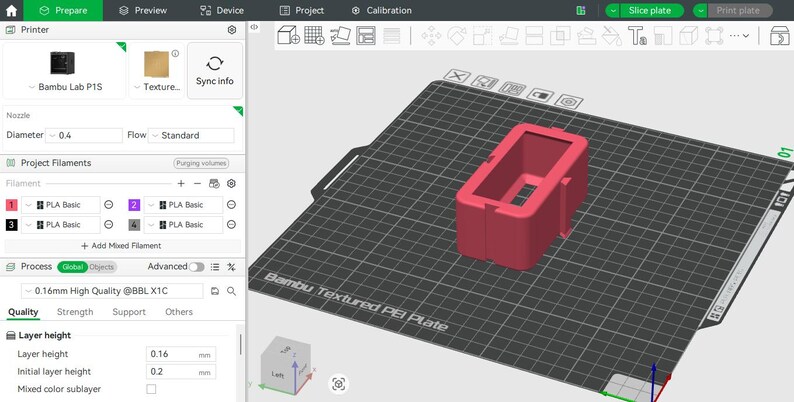The height and width of the screenshot is (402, 794).
Task: Open the plate settings icon
Action: pos(569,101)
